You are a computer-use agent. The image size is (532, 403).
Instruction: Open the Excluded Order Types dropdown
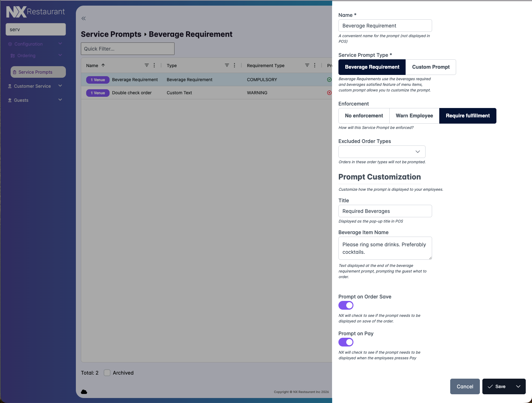coord(382,152)
